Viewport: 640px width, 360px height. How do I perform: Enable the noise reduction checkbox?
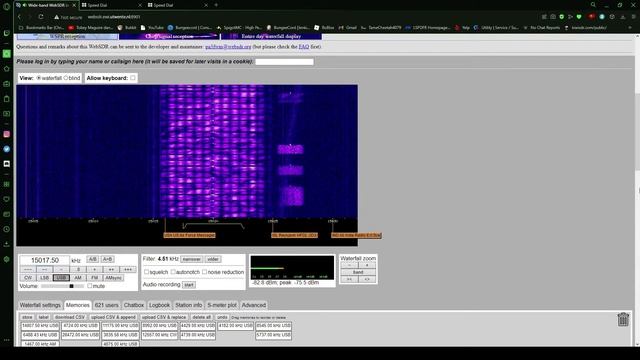204,272
